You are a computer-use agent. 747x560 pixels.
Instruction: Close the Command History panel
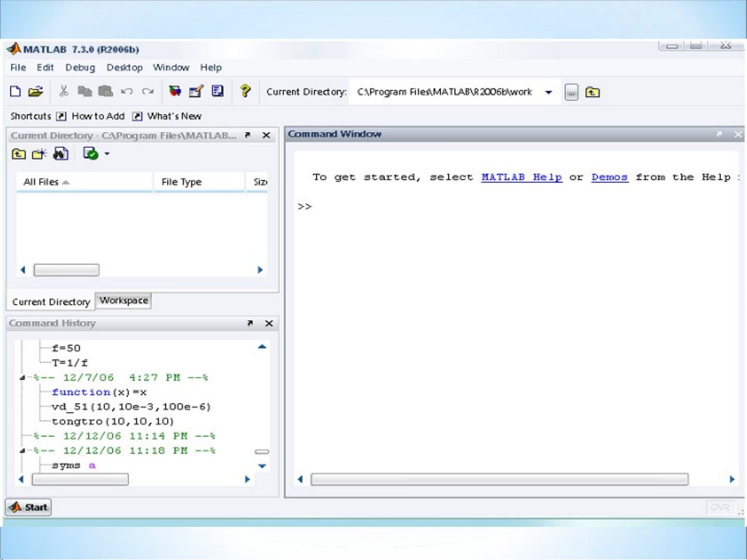pyautogui.click(x=269, y=323)
